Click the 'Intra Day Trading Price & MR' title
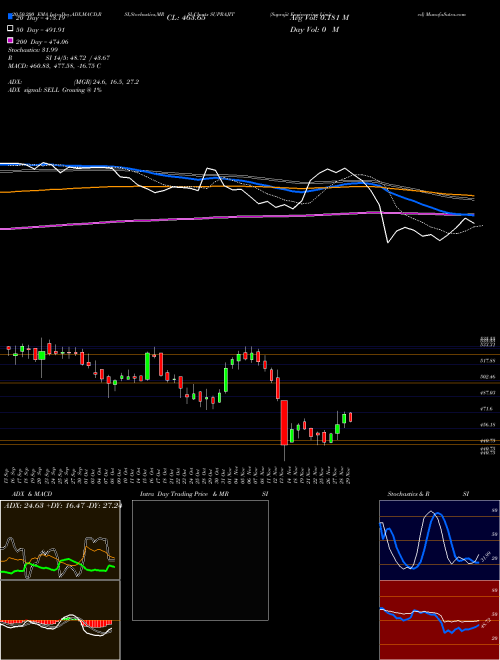500x660 pixels. pos(184,494)
